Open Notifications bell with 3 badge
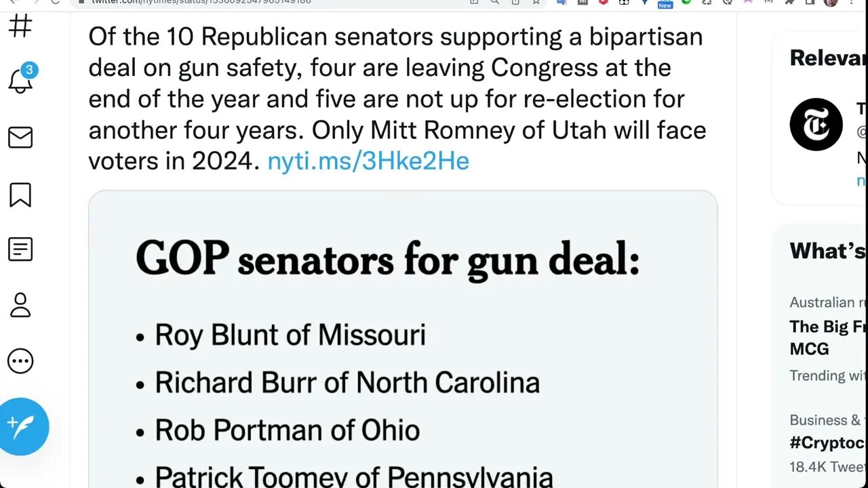 coord(20,80)
